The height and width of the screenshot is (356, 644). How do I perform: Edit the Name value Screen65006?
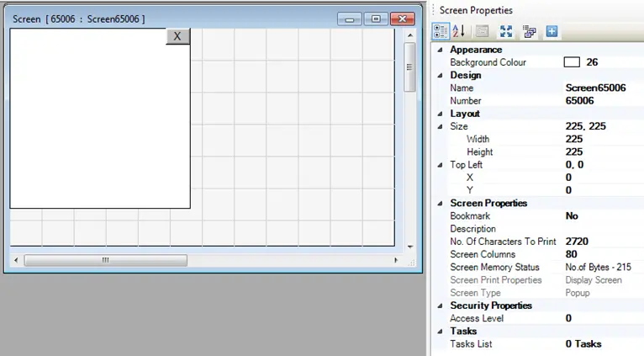tap(595, 88)
